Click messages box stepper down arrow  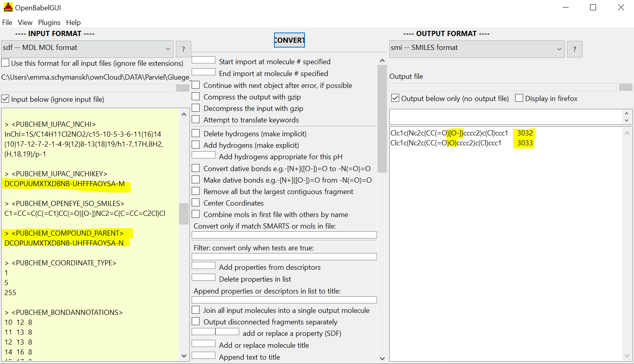[627, 120]
